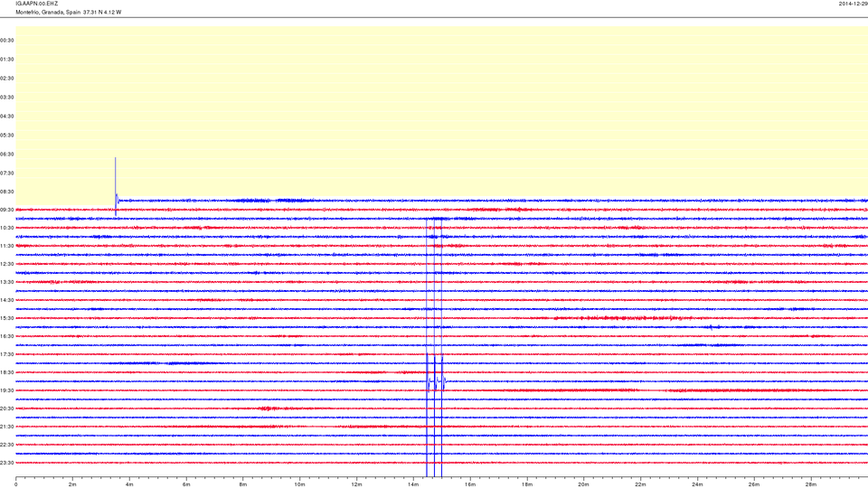Click the 4m axis tick label
Screen dimensions: 868x488
click(129, 484)
